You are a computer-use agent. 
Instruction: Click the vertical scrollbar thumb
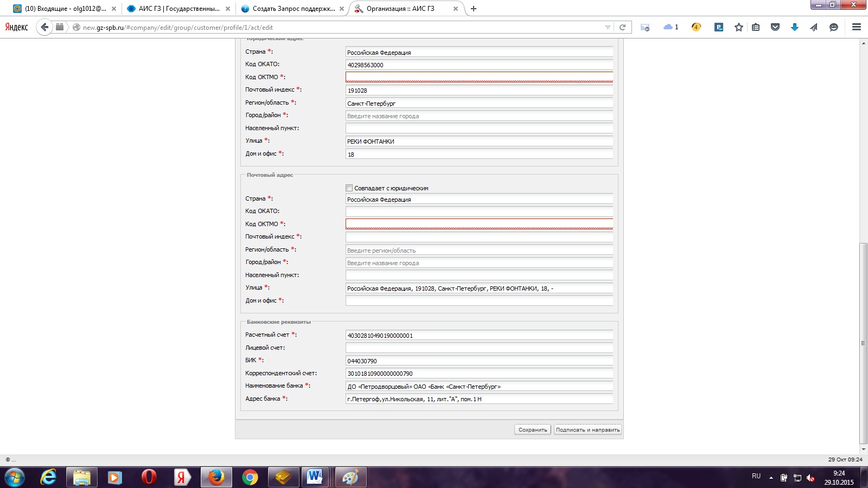863,343
